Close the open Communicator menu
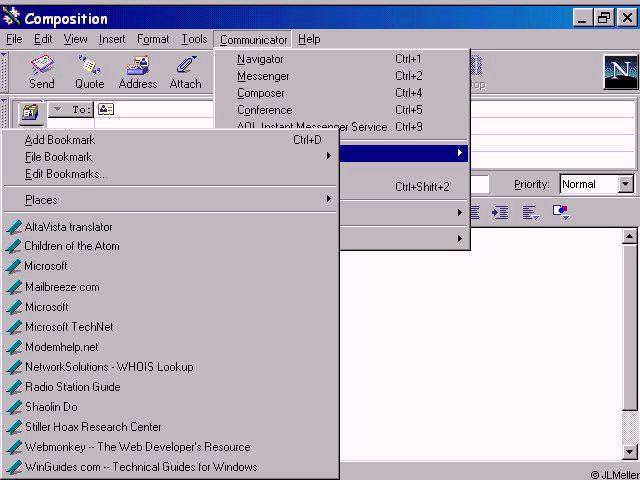The height and width of the screenshot is (480, 640). click(253, 40)
